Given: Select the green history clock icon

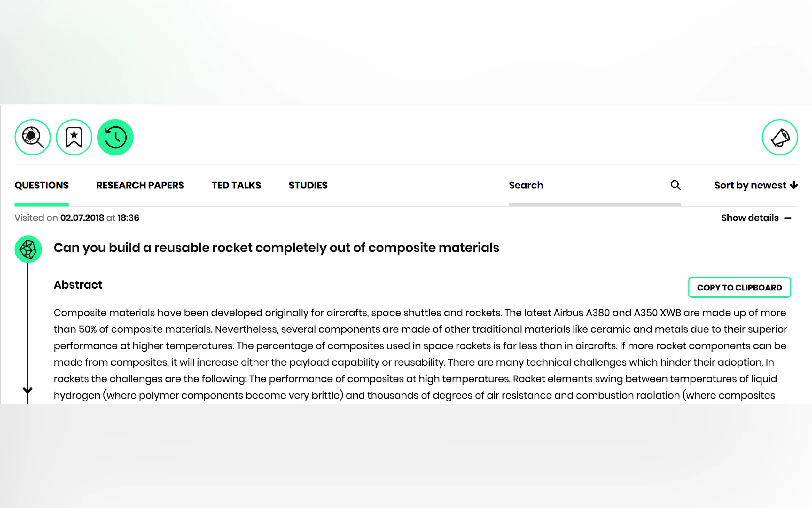Looking at the screenshot, I should click(x=115, y=137).
